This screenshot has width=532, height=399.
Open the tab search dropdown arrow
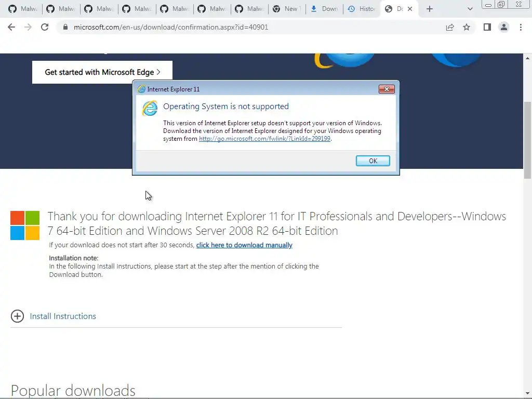point(470,9)
